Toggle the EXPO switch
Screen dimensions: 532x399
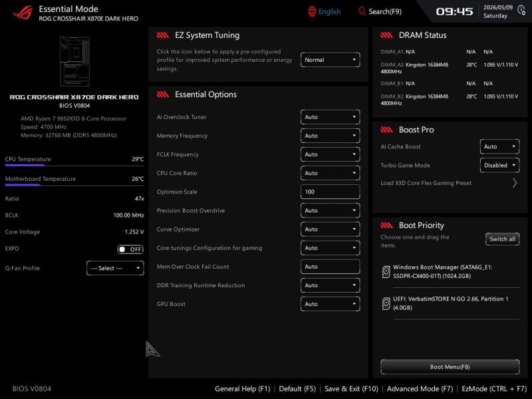130,249
